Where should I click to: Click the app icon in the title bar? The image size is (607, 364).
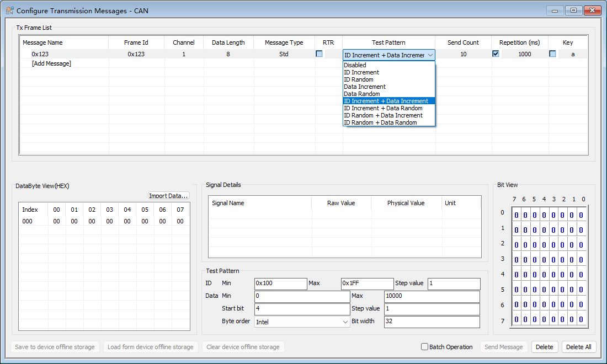point(10,10)
